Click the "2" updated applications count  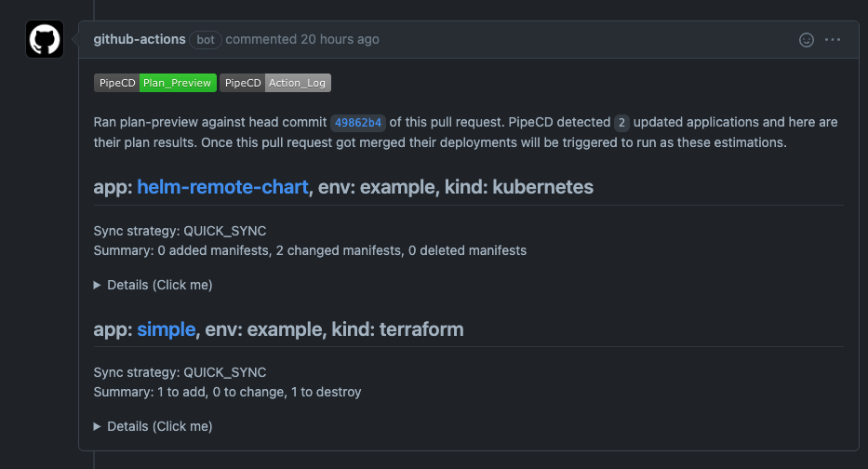pos(621,123)
